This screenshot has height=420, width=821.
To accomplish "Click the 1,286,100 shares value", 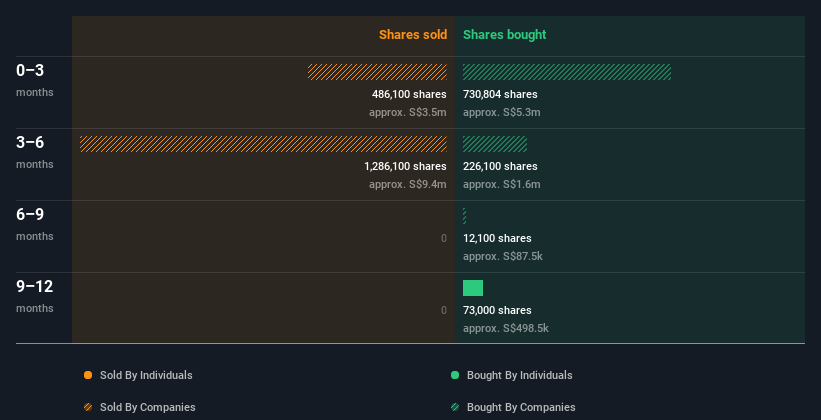I will (405, 166).
